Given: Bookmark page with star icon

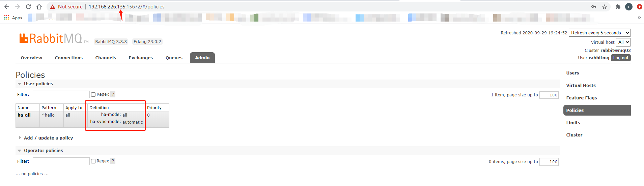Looking at the screenshot, I should point(605,7).
